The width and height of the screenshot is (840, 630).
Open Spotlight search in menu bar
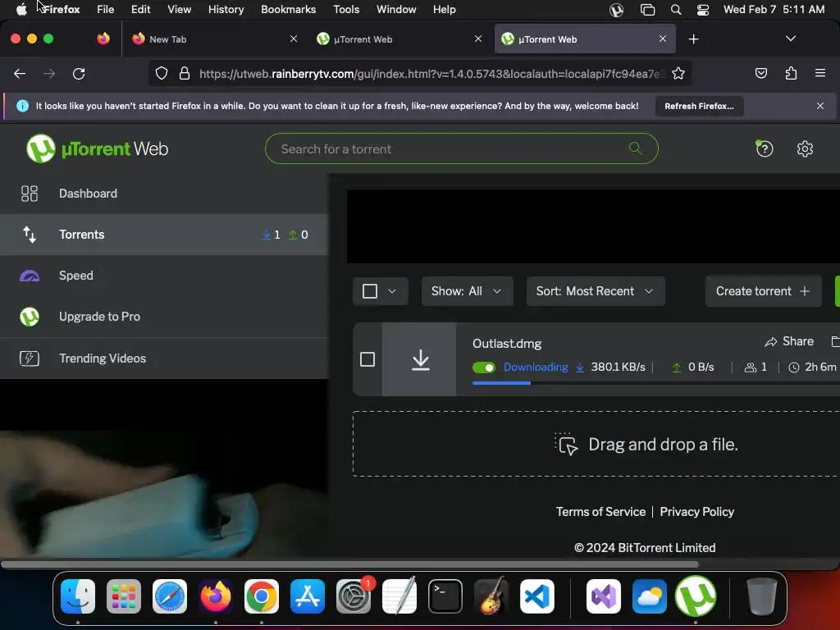click(x=676, y=10)
